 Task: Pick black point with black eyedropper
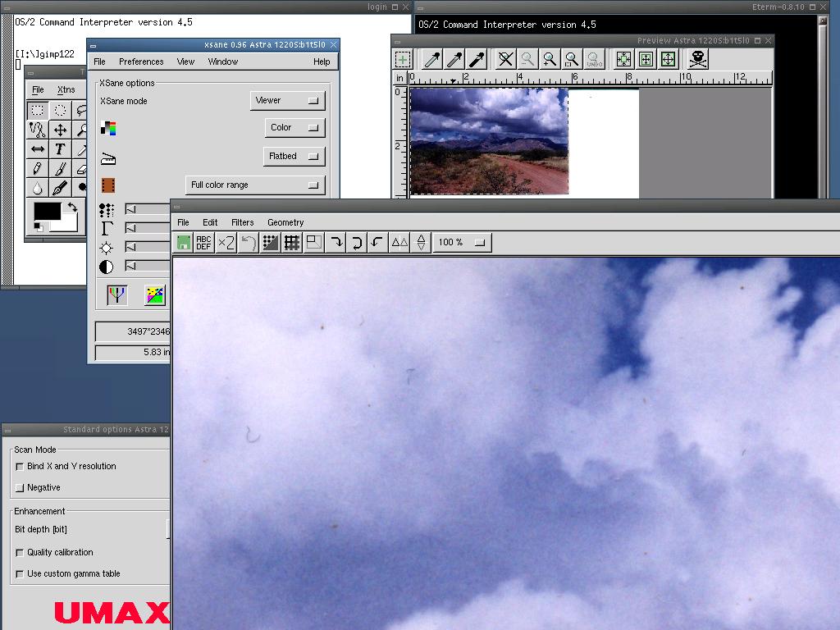(477, 59)
